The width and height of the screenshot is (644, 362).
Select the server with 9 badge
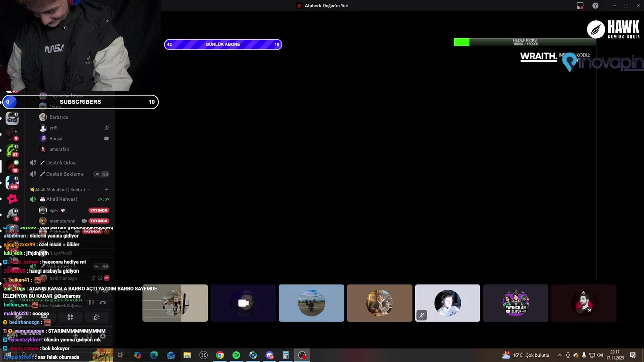12,134
